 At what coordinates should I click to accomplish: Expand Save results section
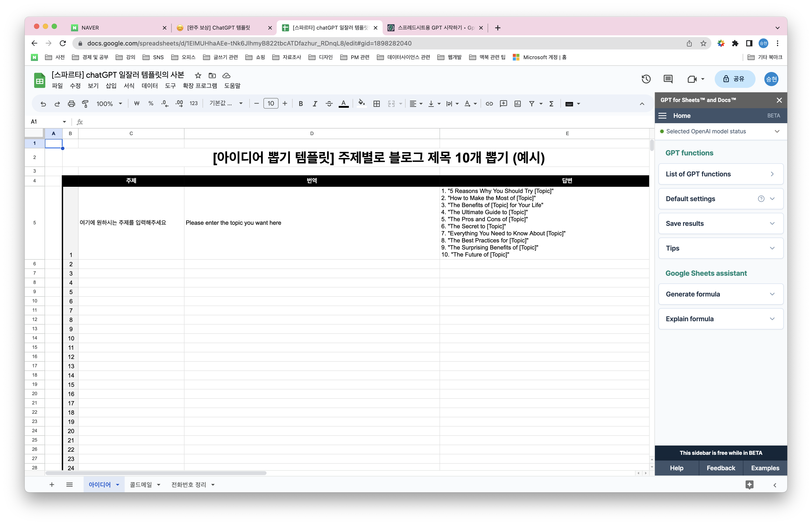pos(721,224)
